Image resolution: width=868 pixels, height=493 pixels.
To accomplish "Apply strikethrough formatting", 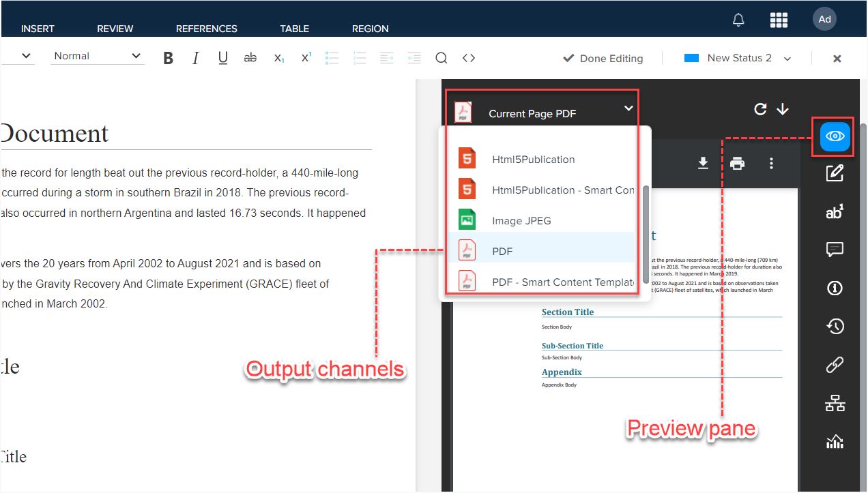I will click(250, 58).
